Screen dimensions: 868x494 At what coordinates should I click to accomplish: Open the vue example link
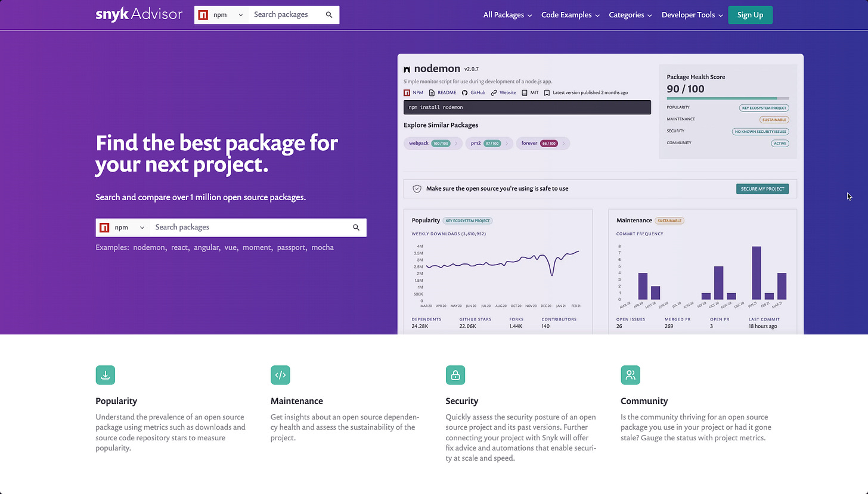[x=231, y=247]
